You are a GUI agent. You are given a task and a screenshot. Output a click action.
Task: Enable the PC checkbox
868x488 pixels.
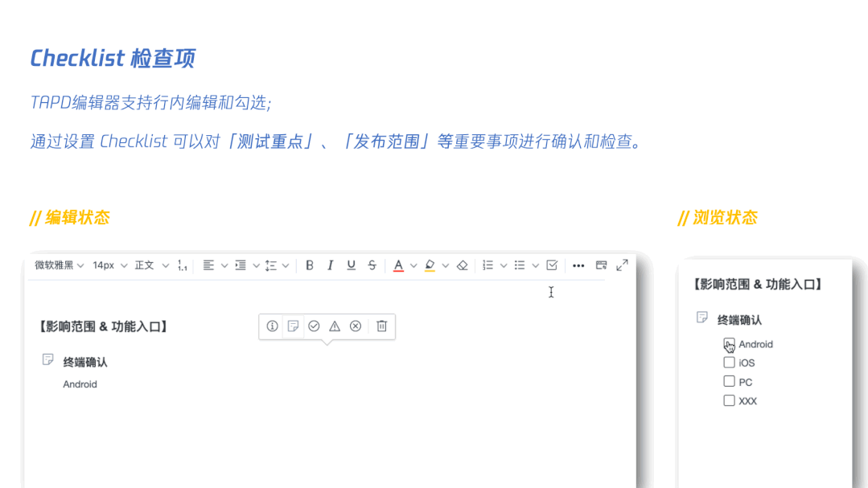pyautogui.click(x=729, y=381)
